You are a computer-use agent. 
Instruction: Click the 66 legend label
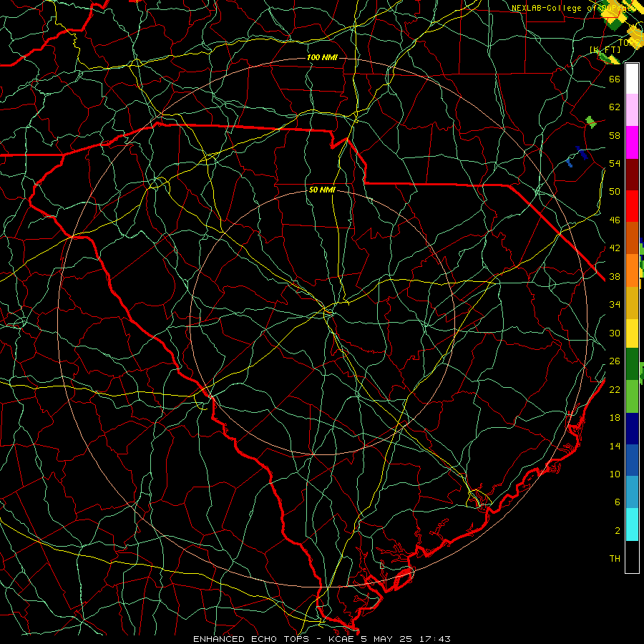point(615,79)
